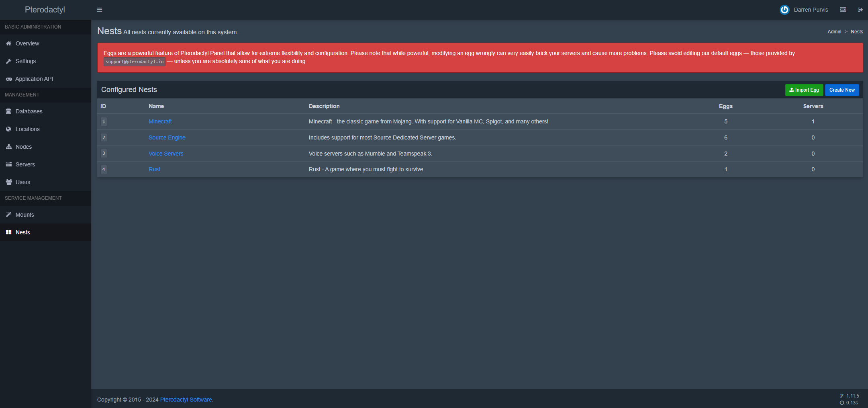
Task: Click the server rack icon beside Darren Purvis
Action: click(x=843, y=9)
